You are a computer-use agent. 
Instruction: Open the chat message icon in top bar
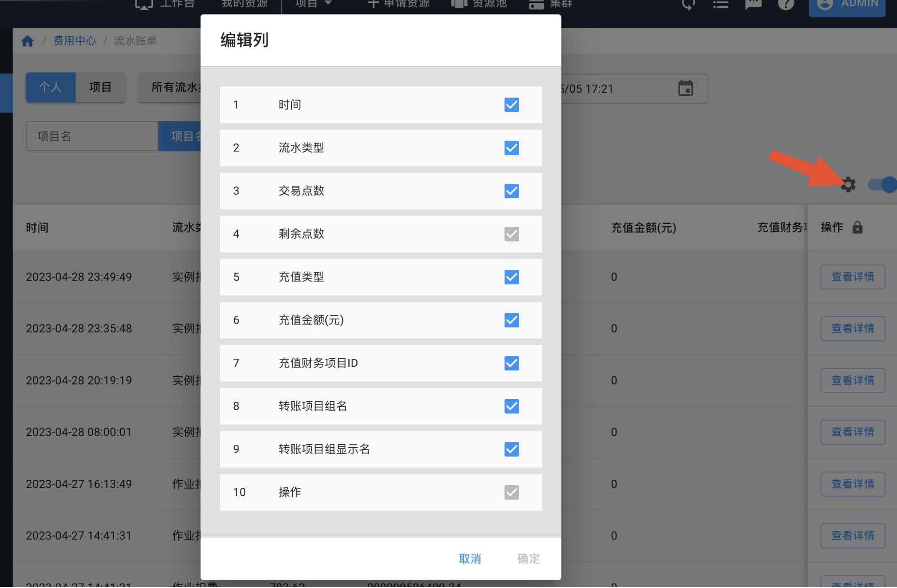click(753, 4)
